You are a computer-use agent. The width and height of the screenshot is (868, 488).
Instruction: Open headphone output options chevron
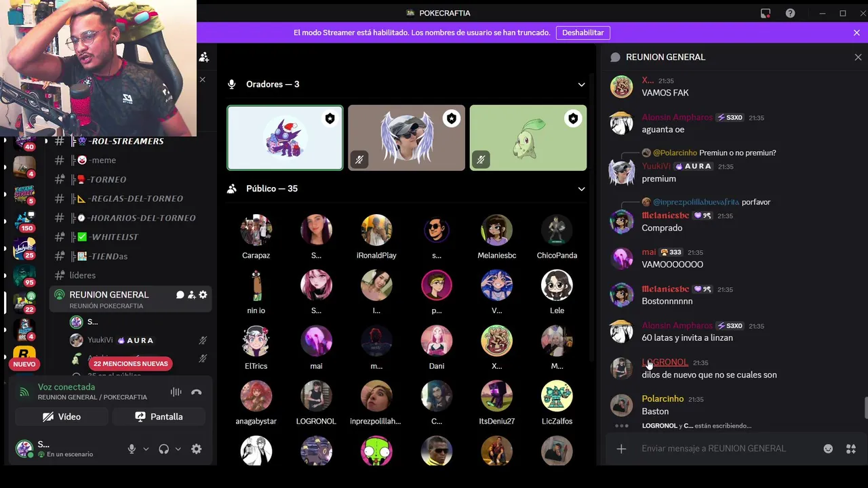point(178,449)
